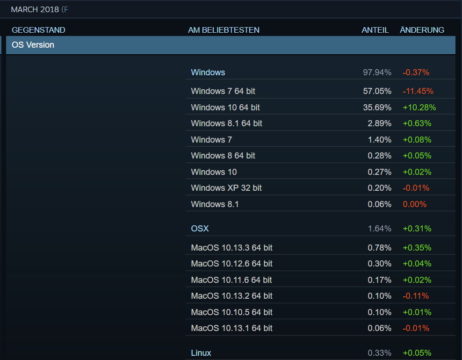Select the MacOS 10.13.2 64 bit row
Viewport: 462px width, 360px height.
click(x=321, y=296)
